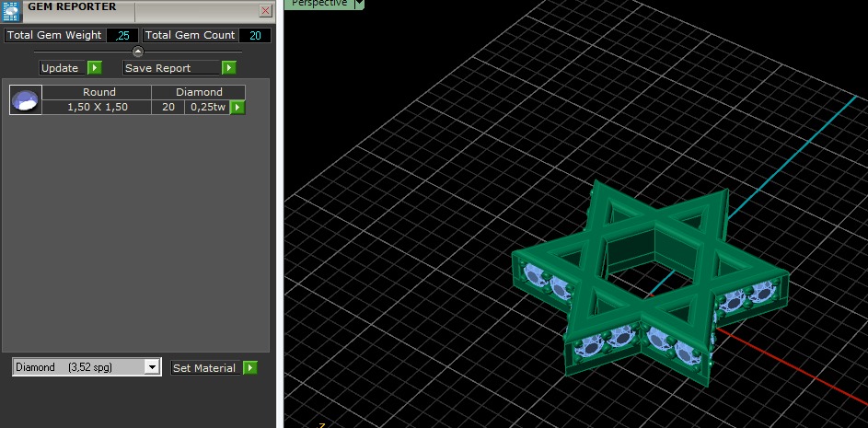Collapse the panel with the round arrow handle
Screen dimensions: 868x428
tap(138, 52)
